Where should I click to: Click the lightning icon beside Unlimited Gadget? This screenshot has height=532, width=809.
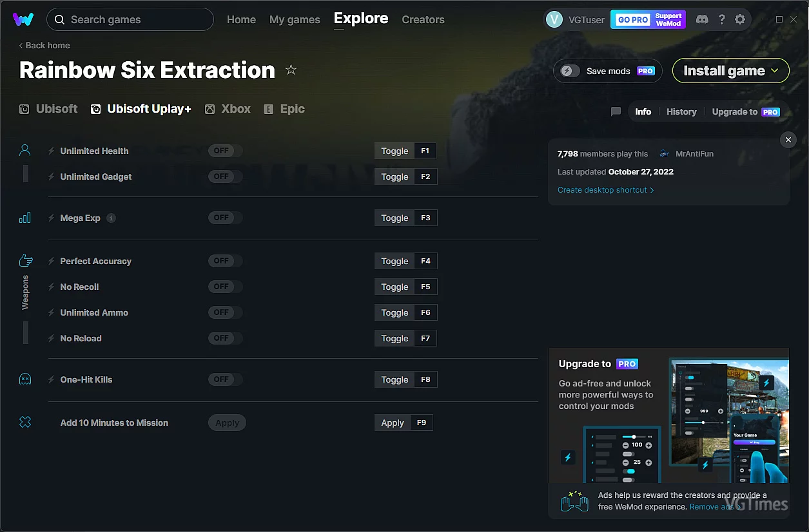(x=52, y=176)
